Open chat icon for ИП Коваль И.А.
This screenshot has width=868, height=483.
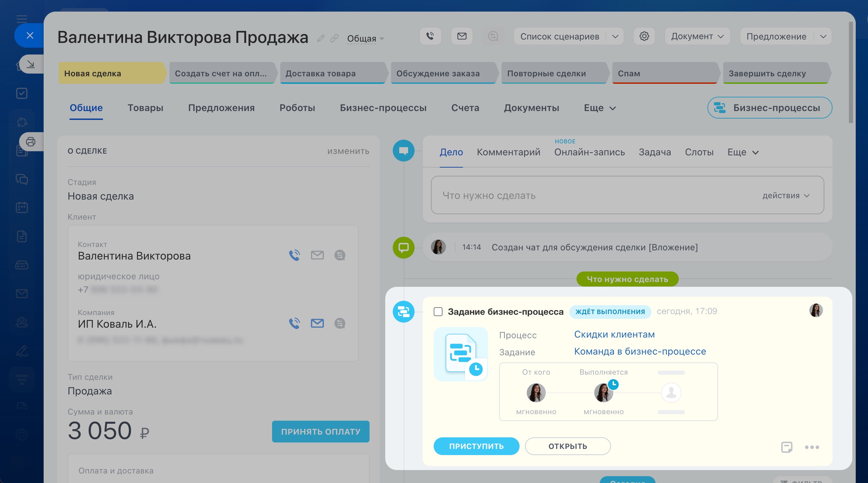(340, 323)
